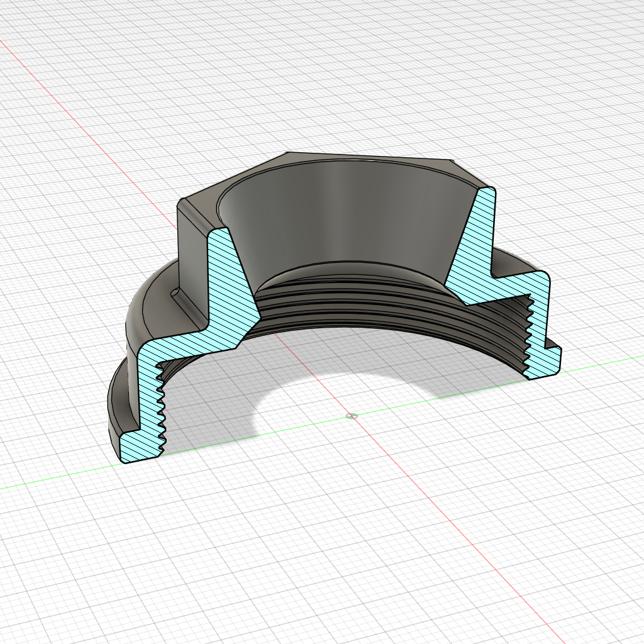Click the top rim face of the hex
This screenshot has height=644, width=644.
(x=365, y=159)
